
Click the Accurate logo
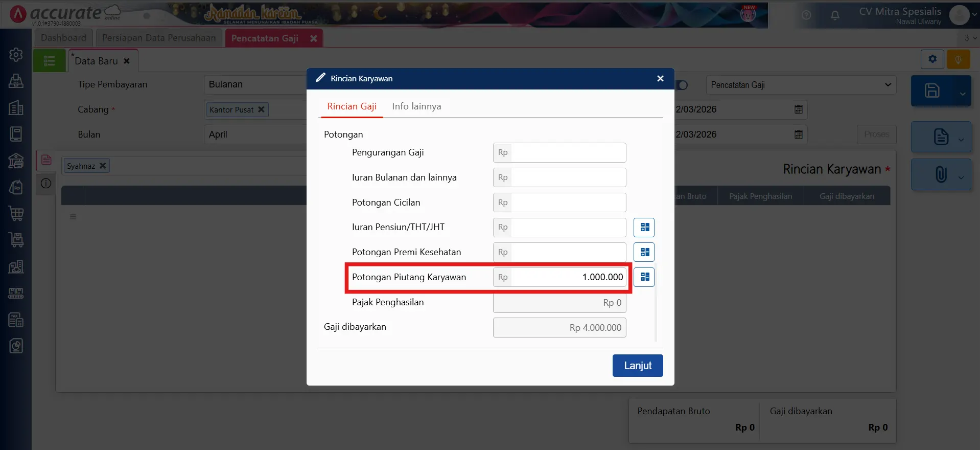tap(65, 14)
